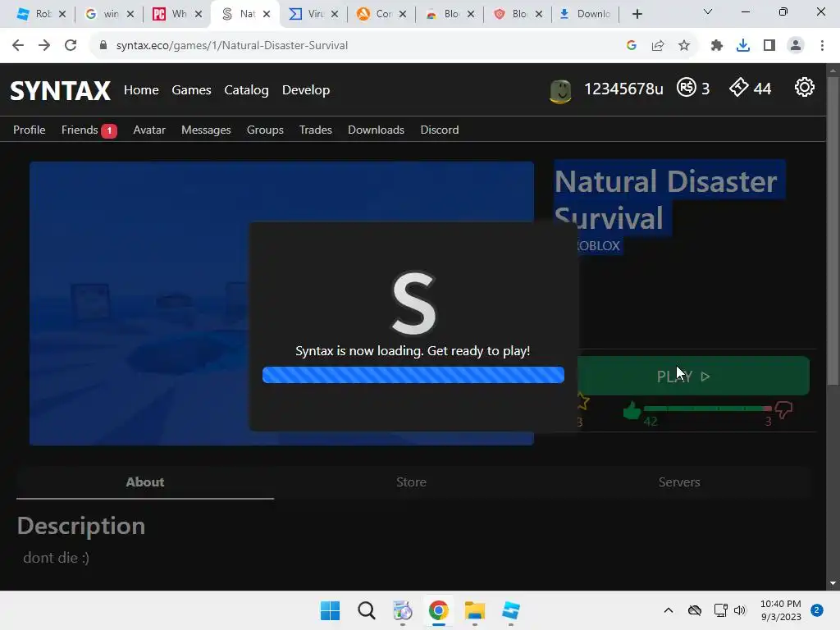Image resolution: width=840 pixels, height=630 pixels.
Task: Open the Chrome three-dot menu
Action: click(x=822, y=46)
